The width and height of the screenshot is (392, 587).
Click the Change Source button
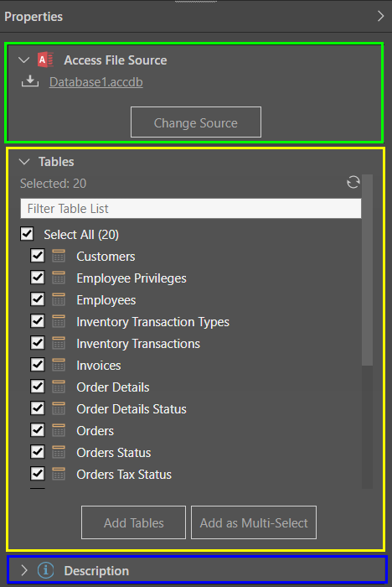(196, 122)
